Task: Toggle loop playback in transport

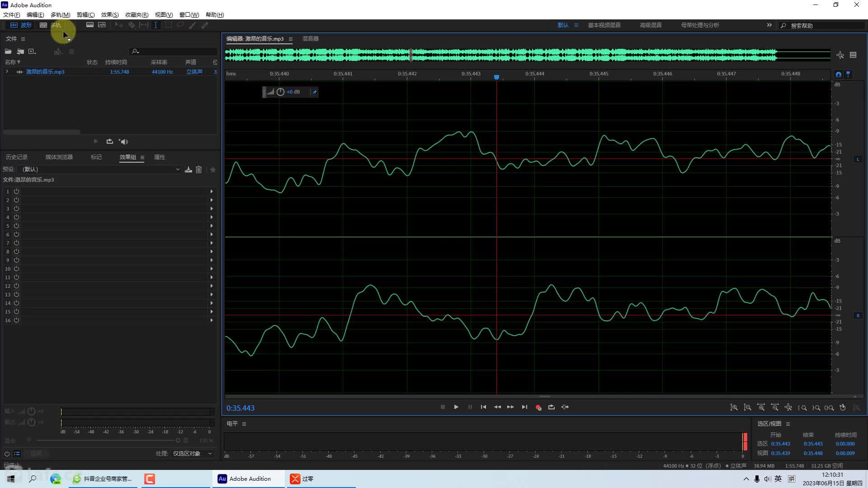Action: [x=552, y=407]
